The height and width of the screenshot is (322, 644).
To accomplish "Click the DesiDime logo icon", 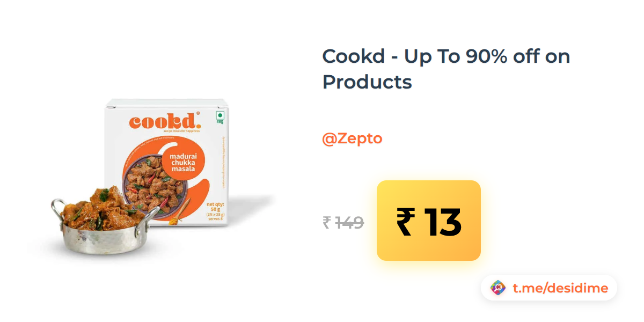I will (x=498, y=288).
